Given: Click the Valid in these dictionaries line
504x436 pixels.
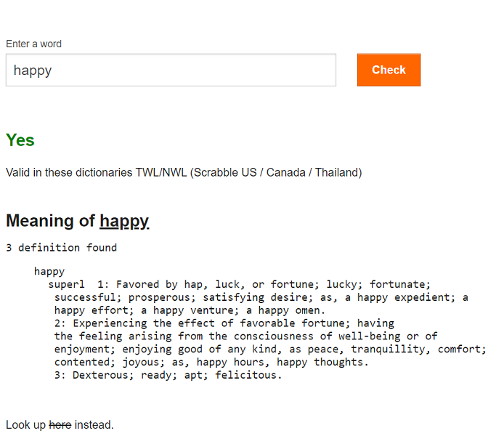Looking at the screenshot, I should (184, 173).
